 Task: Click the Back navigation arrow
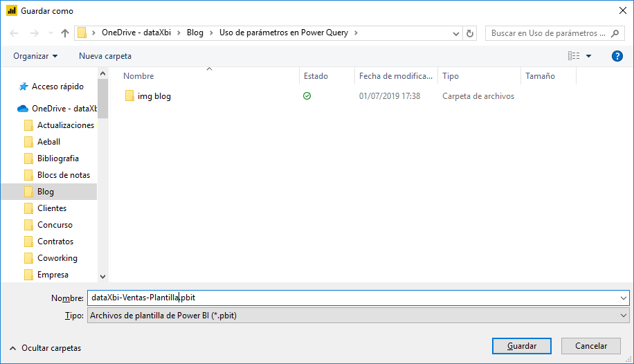point(15,33)
